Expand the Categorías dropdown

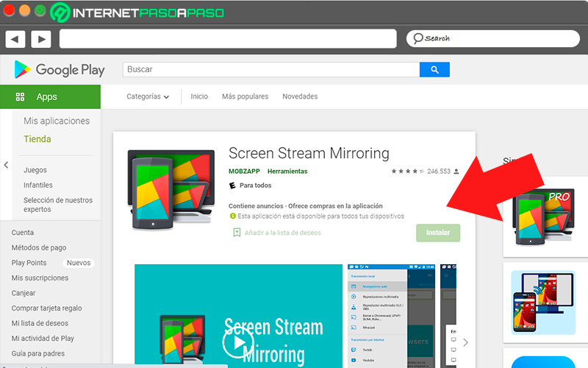(148, 96)
